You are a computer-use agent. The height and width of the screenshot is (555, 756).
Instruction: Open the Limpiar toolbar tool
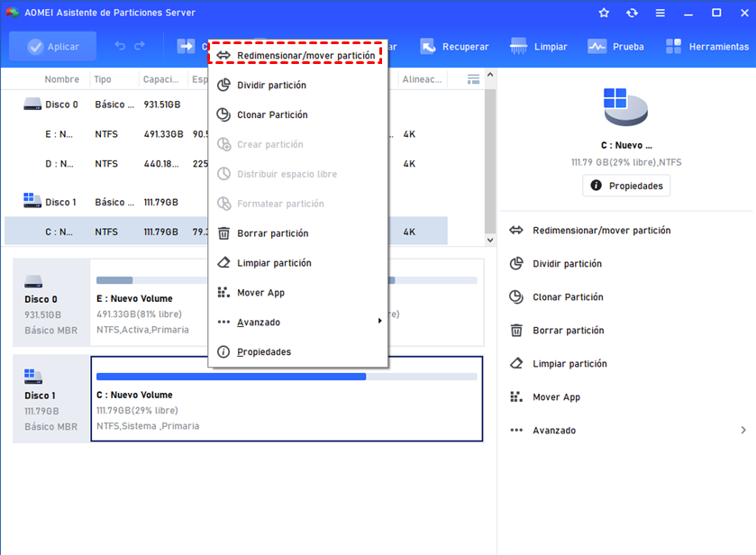coord(539,47)
